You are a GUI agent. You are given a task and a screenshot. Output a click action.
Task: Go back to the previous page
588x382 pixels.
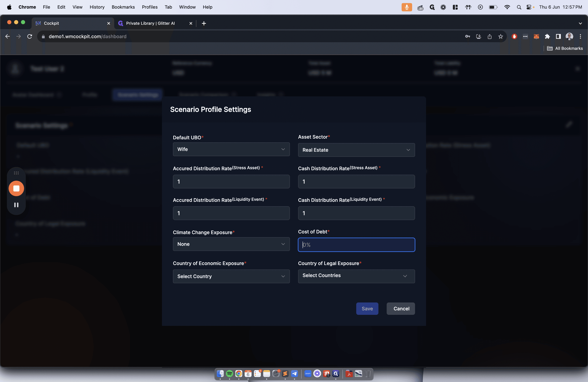(8, 37)
